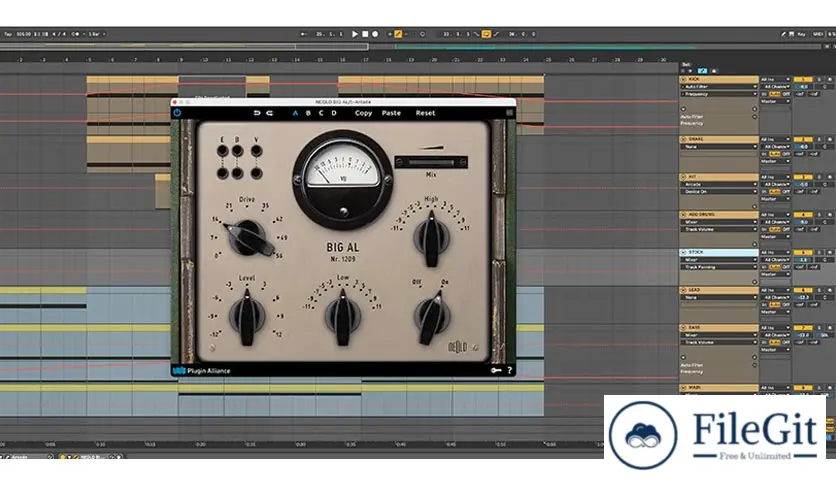This screenshot has height=484, width=836.
Task: Toggle the yellow loop switch in transport
Action: pos(486,34)
